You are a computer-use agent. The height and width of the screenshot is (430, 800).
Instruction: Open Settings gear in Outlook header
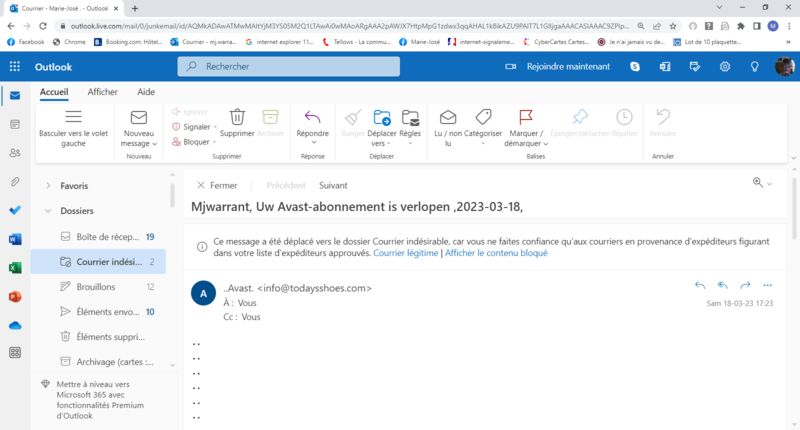(724, 66)
